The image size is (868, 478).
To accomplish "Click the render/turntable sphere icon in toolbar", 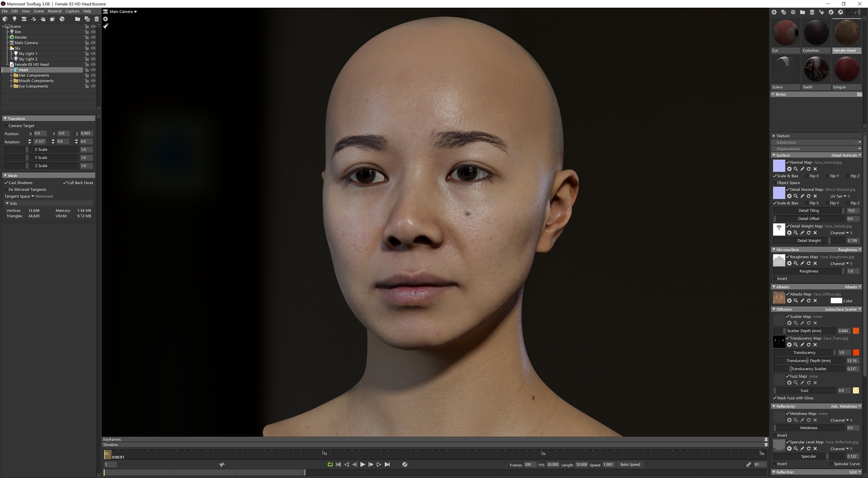I will 62,19.
